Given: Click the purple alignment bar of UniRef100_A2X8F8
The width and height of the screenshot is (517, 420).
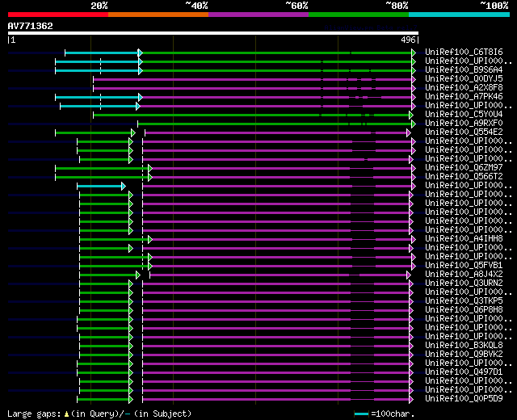Looking at the screenshot, I should (x=253, y=88).
